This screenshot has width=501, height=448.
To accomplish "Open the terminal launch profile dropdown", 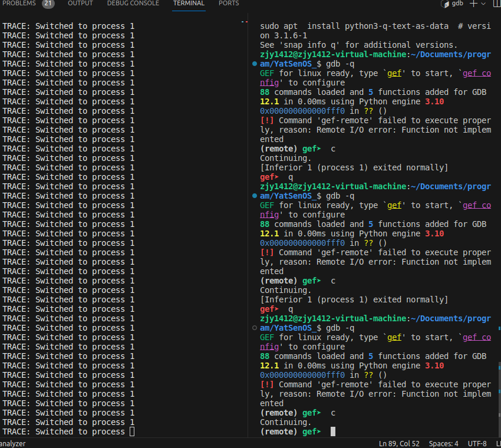I will point(483,4).
